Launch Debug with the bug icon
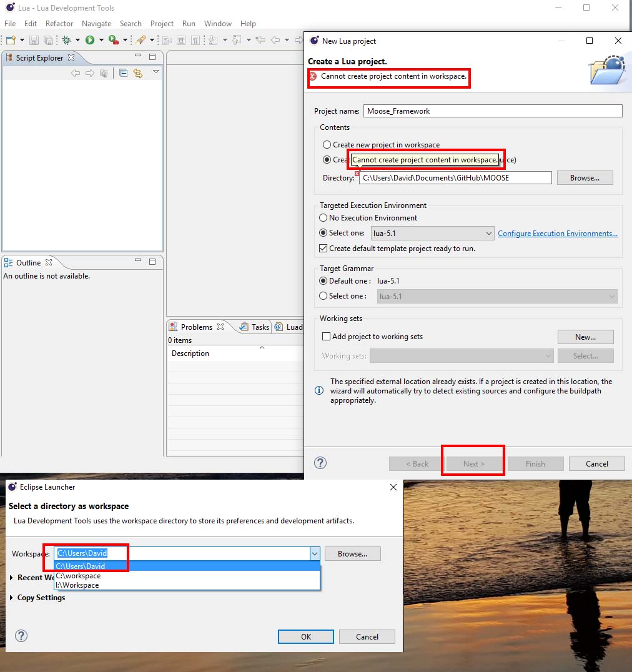Image resolution: width=632 pixels, height=672 pixels. pyautogui.click(x=66, y=40)
